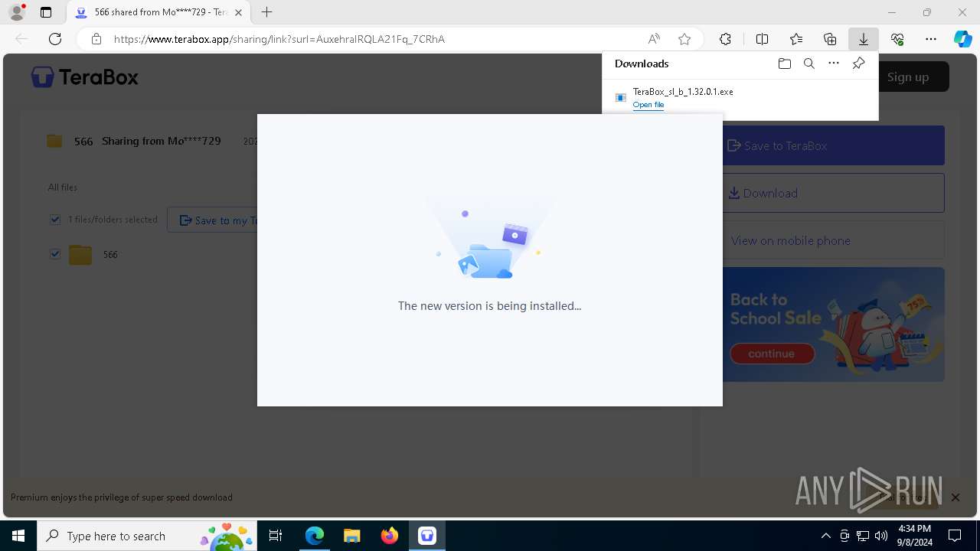Refresh the TeraBox page
The height and width of the screenshot is (551, 980).
55,39
